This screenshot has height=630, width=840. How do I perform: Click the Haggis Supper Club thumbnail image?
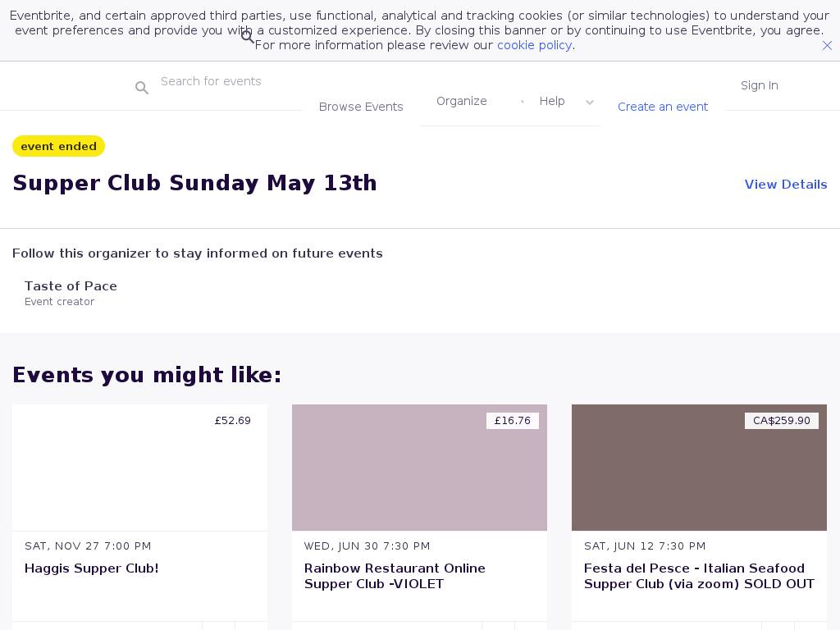[x=139, y=468]
